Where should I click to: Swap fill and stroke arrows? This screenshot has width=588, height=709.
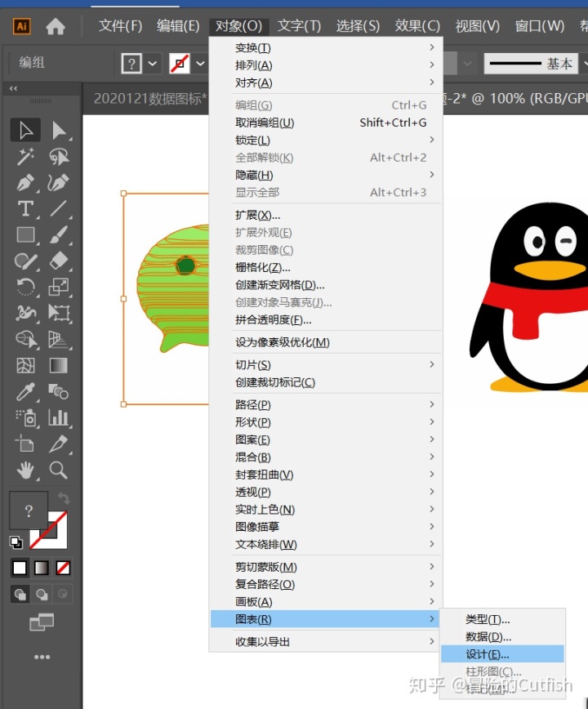pos(64,498)
